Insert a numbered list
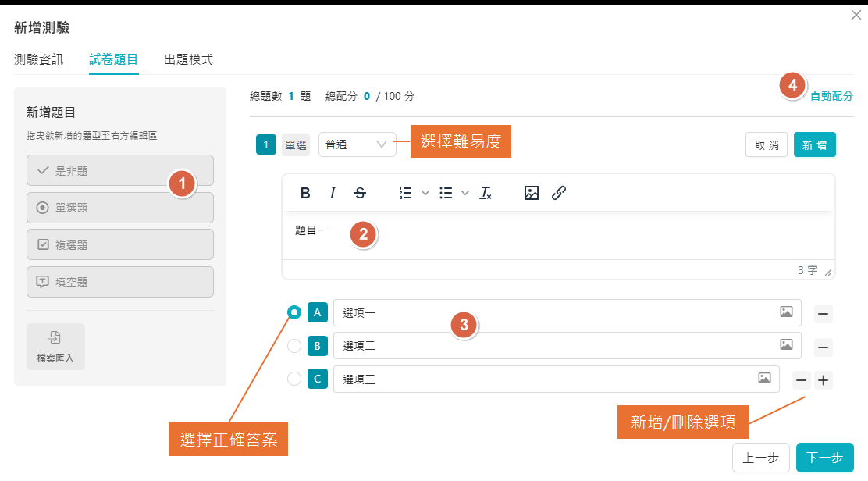The image size is (868, 481). pos(405,193)
